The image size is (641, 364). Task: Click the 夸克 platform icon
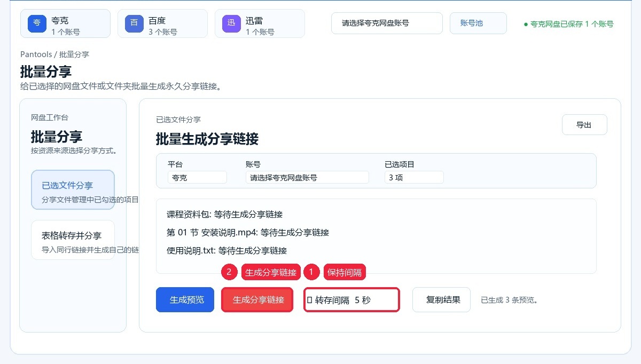(x=37, y=23)
